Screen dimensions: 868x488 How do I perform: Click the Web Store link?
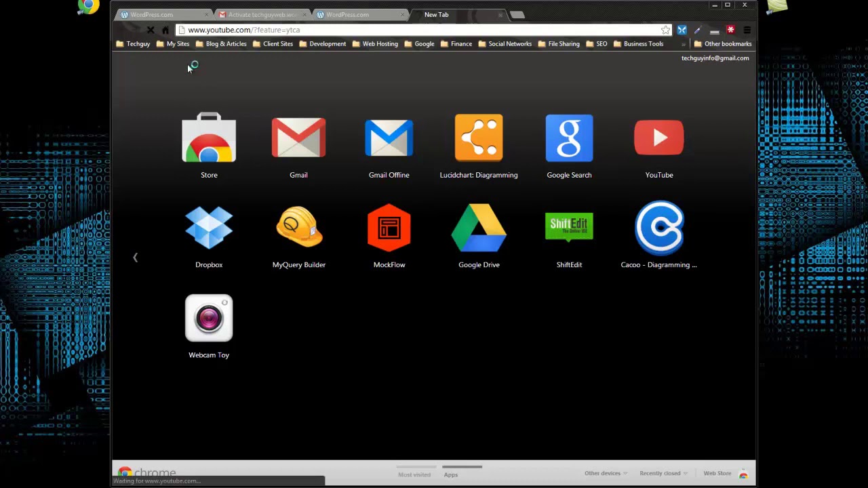point(717,473)
